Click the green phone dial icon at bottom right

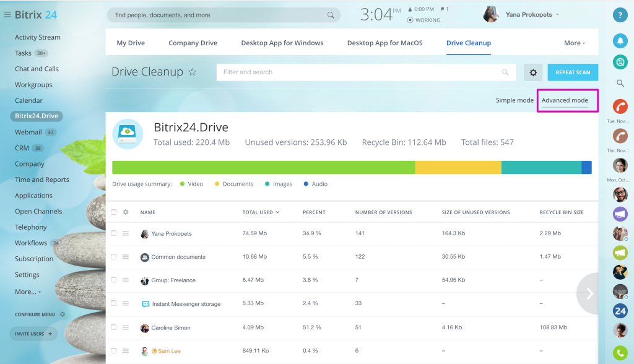(x=620, y=353)
